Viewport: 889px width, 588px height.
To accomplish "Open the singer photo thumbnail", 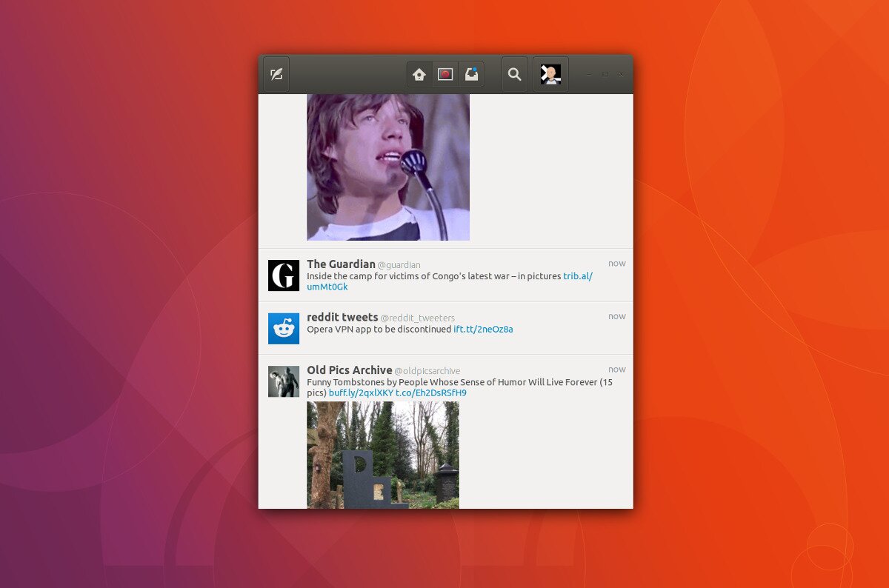I will (388, 167).
